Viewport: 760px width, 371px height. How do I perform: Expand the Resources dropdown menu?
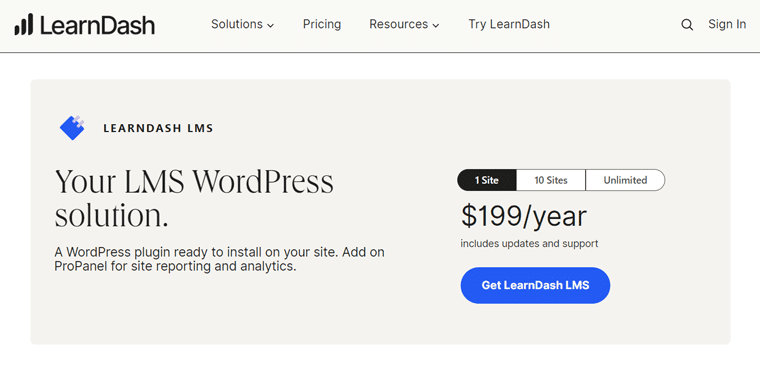click(404, 24)
